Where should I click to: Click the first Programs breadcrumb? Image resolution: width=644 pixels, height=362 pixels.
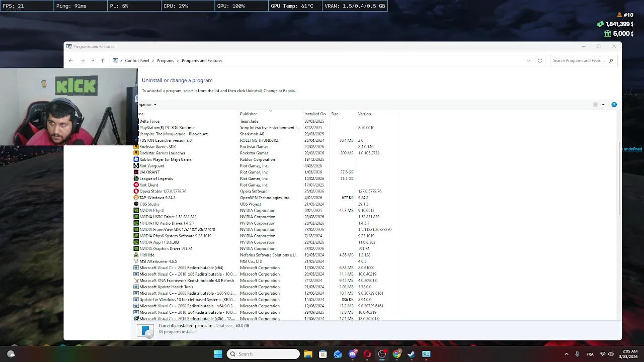[165, 61]
